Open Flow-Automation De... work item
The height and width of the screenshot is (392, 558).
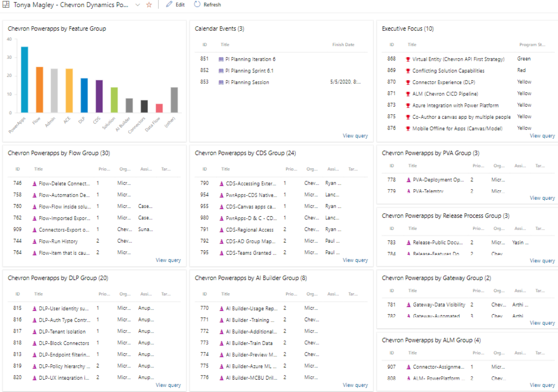click(64, 195)
